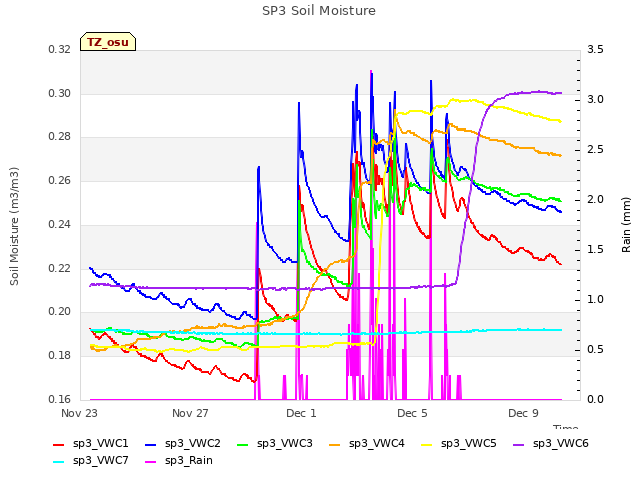Click the 0.16 soil moisture tick label
Screen dimensions: 640x480
click(60, 399)
